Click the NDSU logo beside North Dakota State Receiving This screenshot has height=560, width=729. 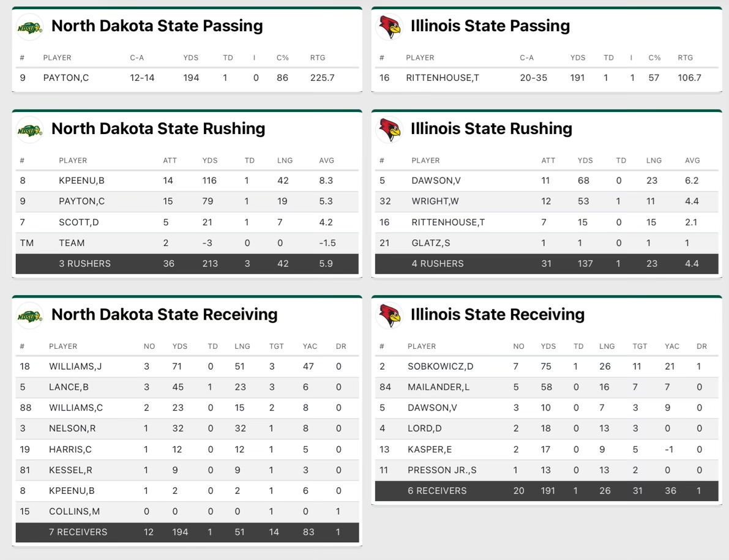[x=29, y=316]
